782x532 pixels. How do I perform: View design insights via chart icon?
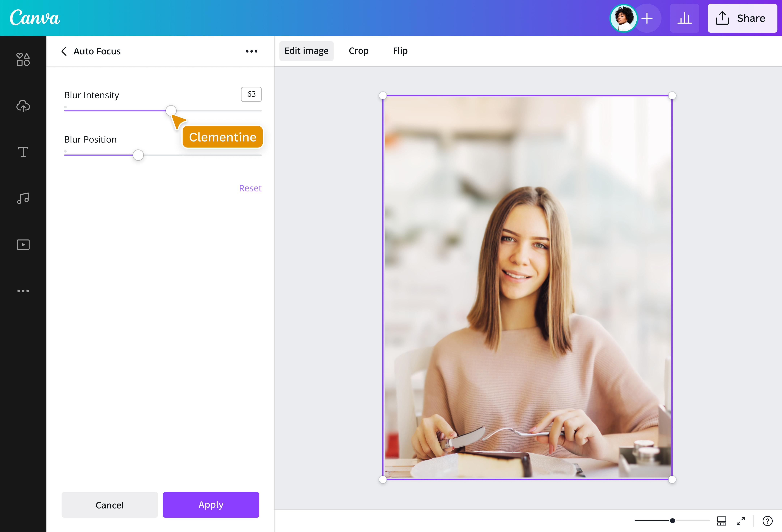[x=684, y=18]
